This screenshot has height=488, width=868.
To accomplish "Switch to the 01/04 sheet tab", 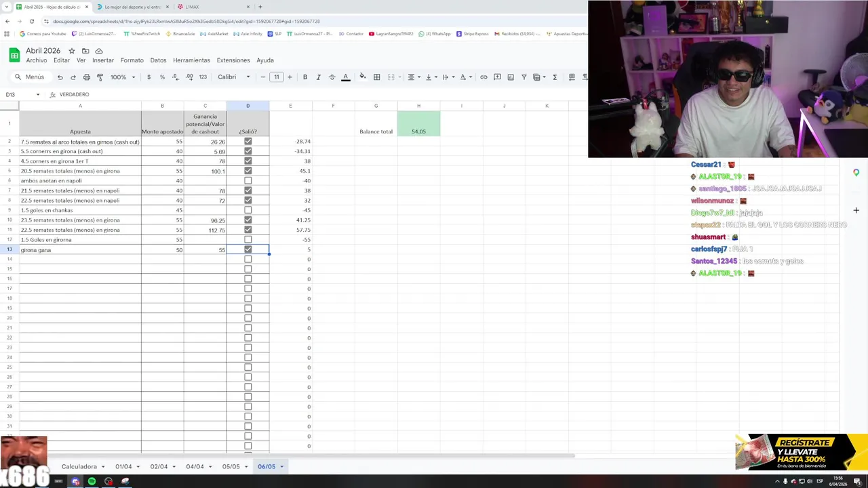I will [123, 467].
